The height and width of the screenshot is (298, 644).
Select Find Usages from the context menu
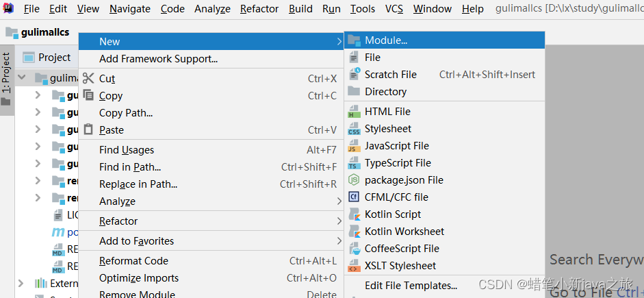pyautogui.click(x=127, y=150)
